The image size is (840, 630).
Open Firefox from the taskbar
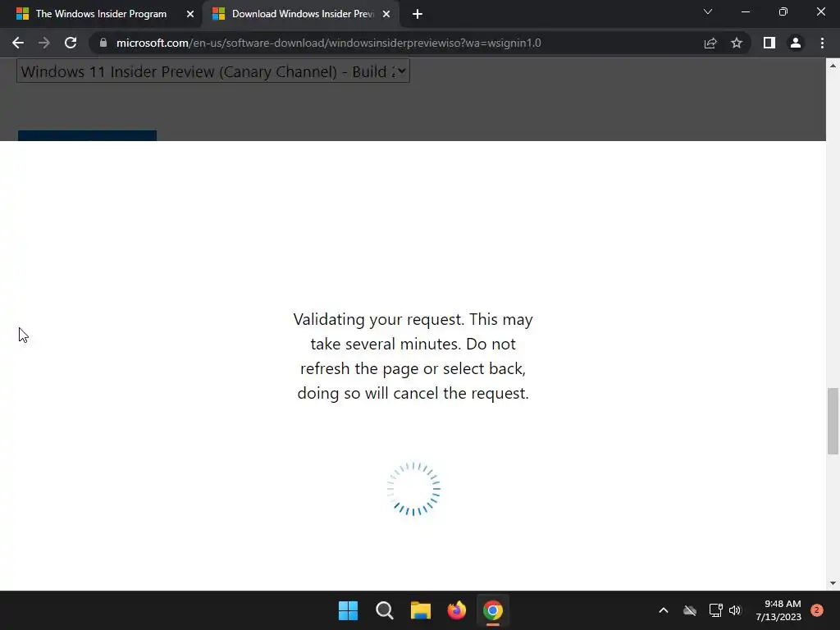pyautogui.click(x=456, y=610)
